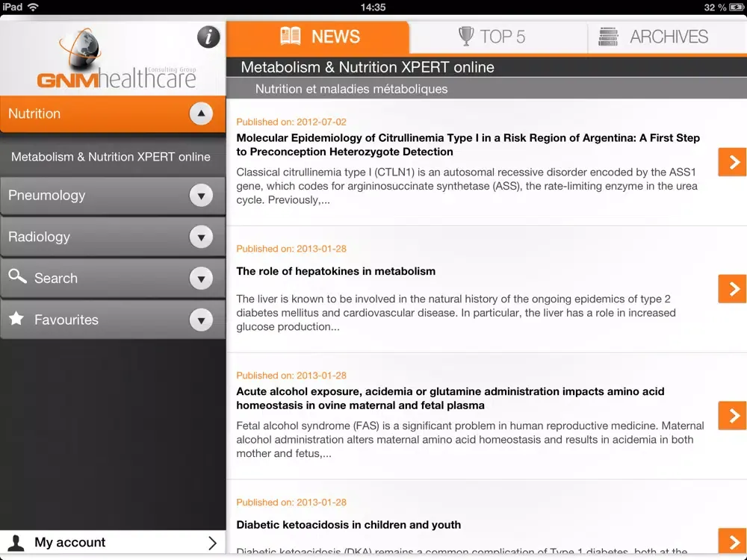Switch to the TOP 5 tab
The image size is (747, 560).
[498, 37]
